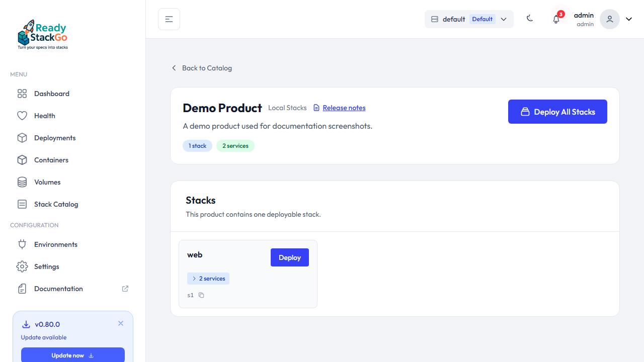Click the ReadyStackGo rocket logo

tap(43, 34)
